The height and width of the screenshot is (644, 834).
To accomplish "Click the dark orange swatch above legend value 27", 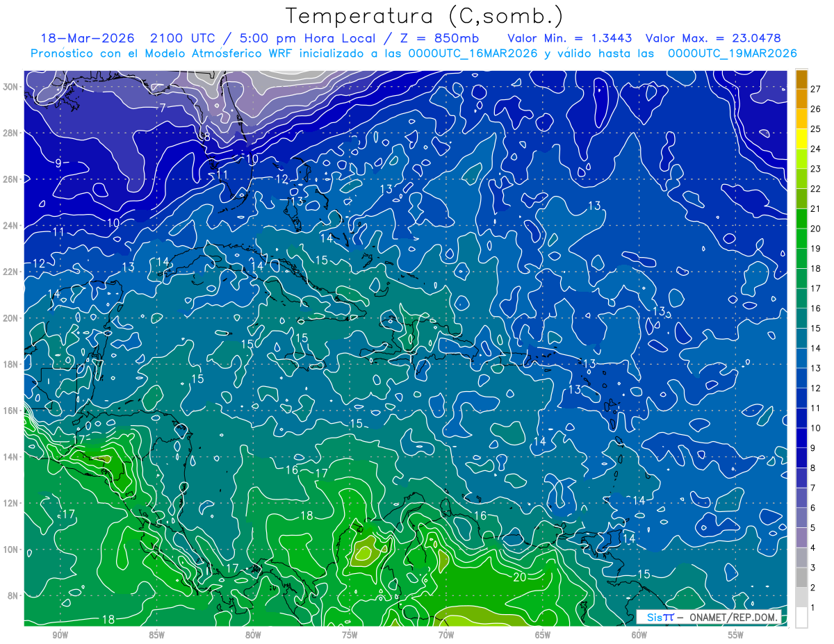I will click(x=801, y=79).
